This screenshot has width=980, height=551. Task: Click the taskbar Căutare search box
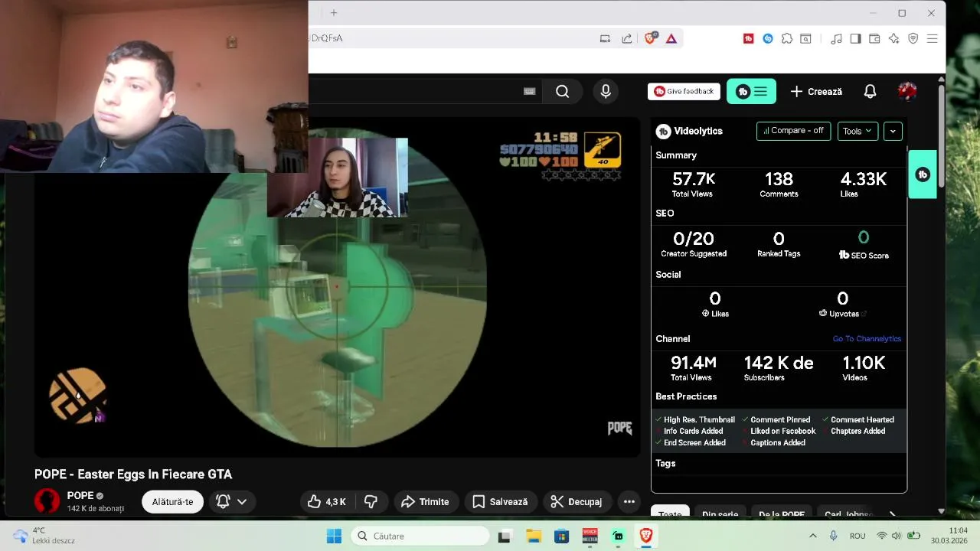click(420, 536)
